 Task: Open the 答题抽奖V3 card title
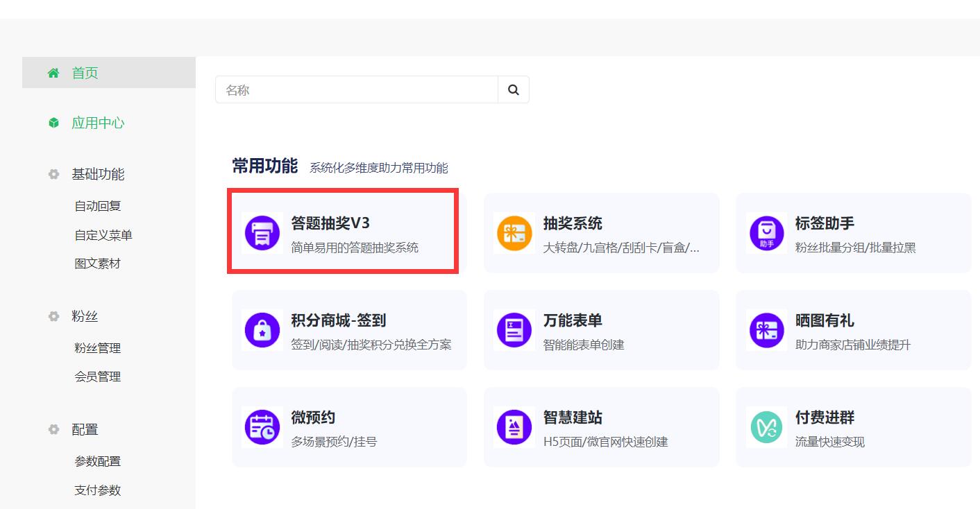(330, 223)
